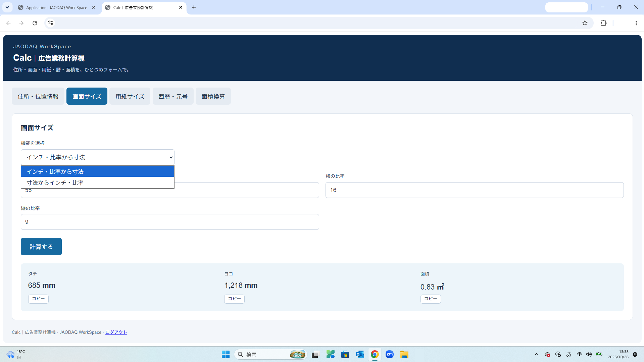644x362 pixels.
Task: Close the Calc 広告業務計算機 tab
Action: click(x=181, y=7)
